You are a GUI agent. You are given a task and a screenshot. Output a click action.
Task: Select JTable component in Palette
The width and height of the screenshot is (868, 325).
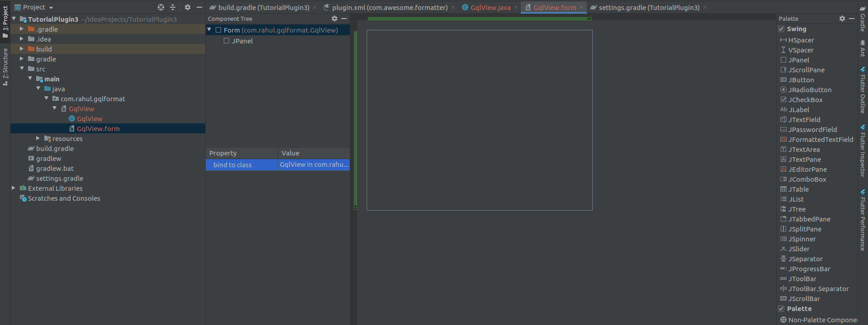pos(795,189)
